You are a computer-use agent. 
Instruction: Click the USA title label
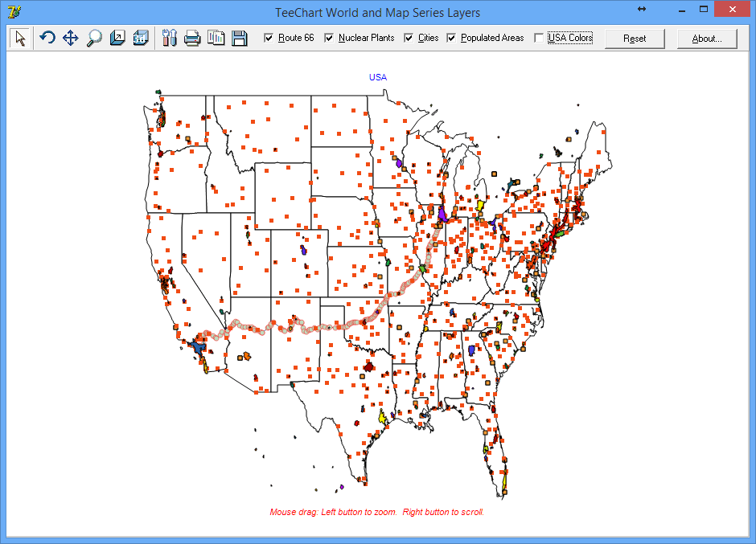coord(377,77)
